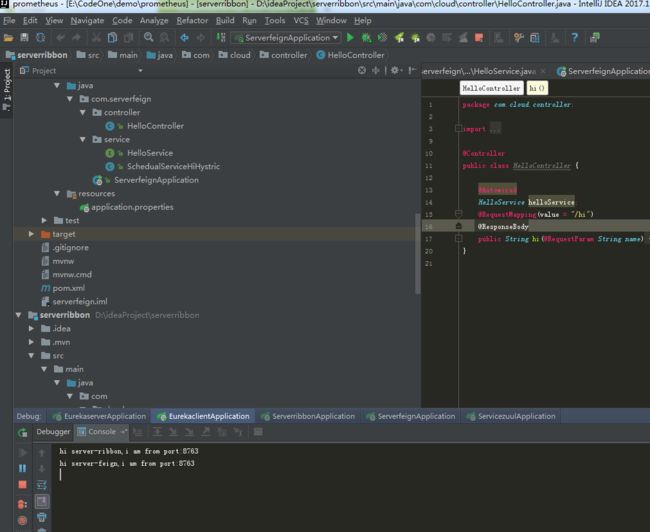Click serverribbon in the navigation bar
The image size is (650, 532).
coord(36,55)
